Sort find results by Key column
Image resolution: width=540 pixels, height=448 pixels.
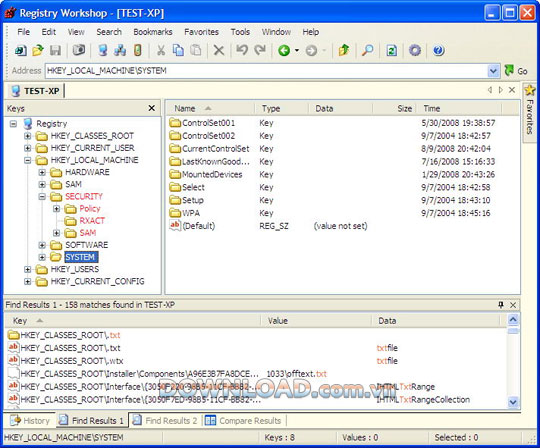click(x=132, y=321)
